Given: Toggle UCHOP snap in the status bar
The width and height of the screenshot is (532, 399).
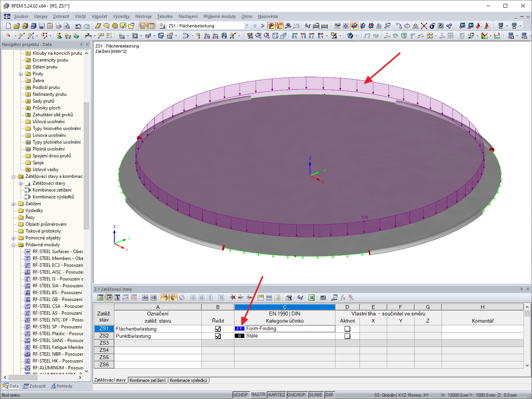Looking at the screenshot, I should 241,395.
